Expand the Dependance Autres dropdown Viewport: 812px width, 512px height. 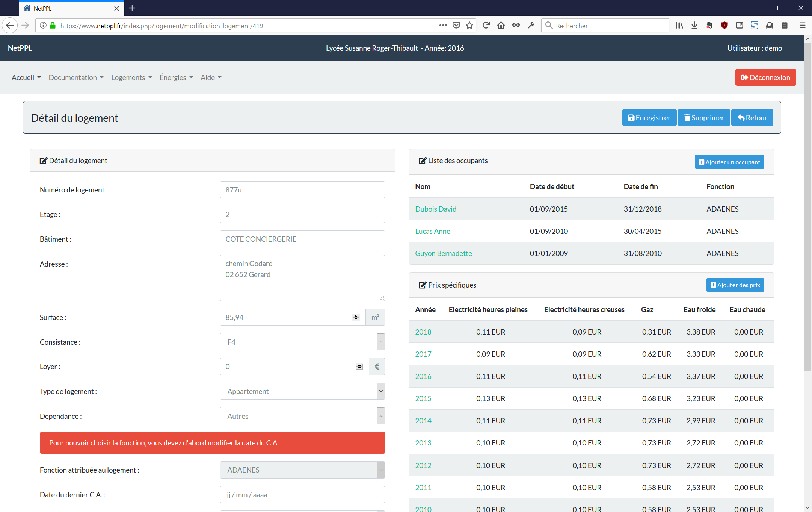302,416
